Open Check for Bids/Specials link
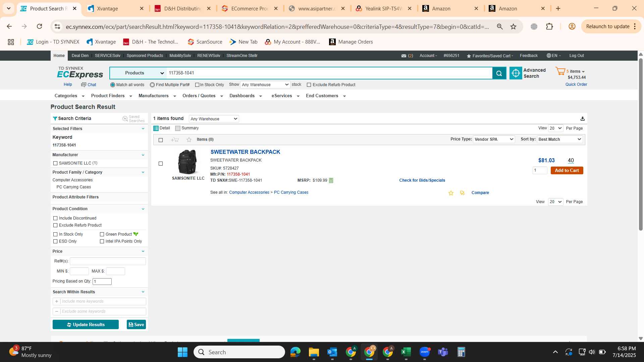This screenshot has width=644, height=362. click(422, 180)
